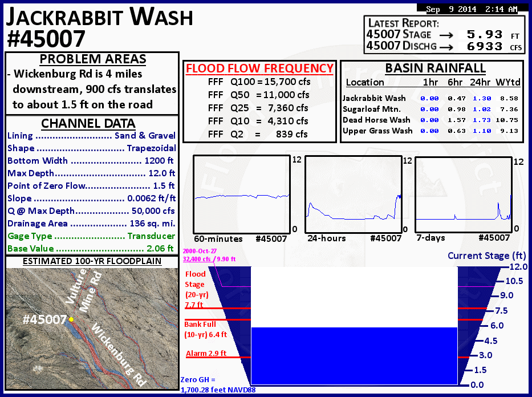The width and height of the screenshot is (532, 397).
Task: Click Dead Horse Wash rainfall row label
Action: (376, 120)
